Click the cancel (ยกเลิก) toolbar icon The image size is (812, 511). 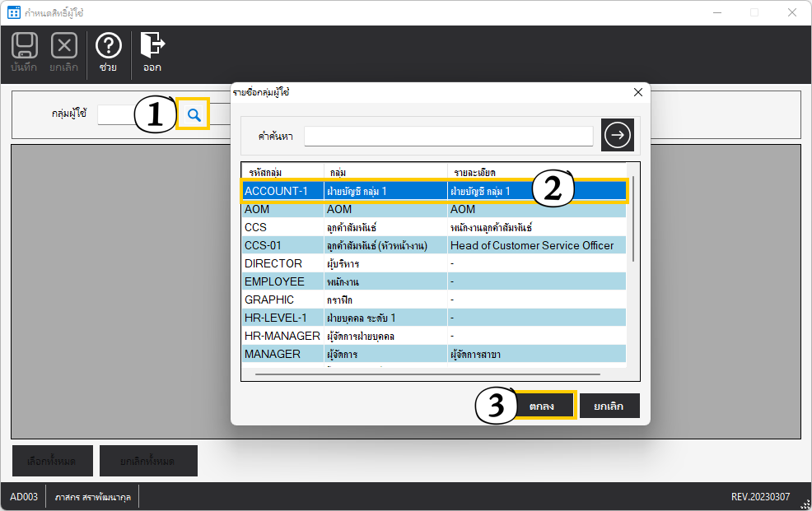tap(63, 51)
